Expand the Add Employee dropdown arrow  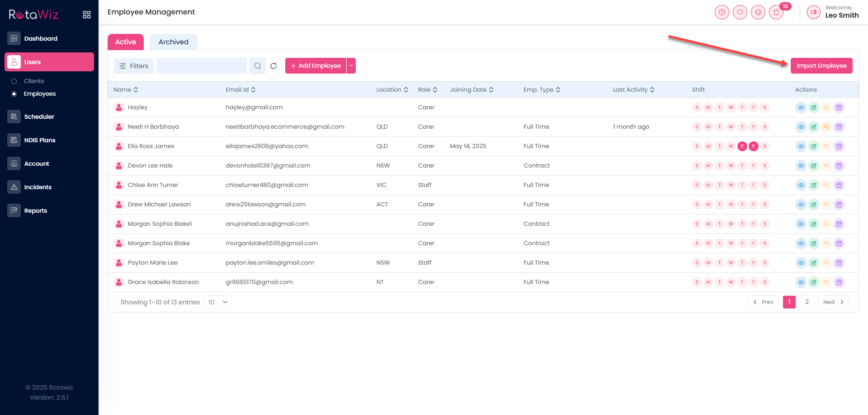point(351,66)
